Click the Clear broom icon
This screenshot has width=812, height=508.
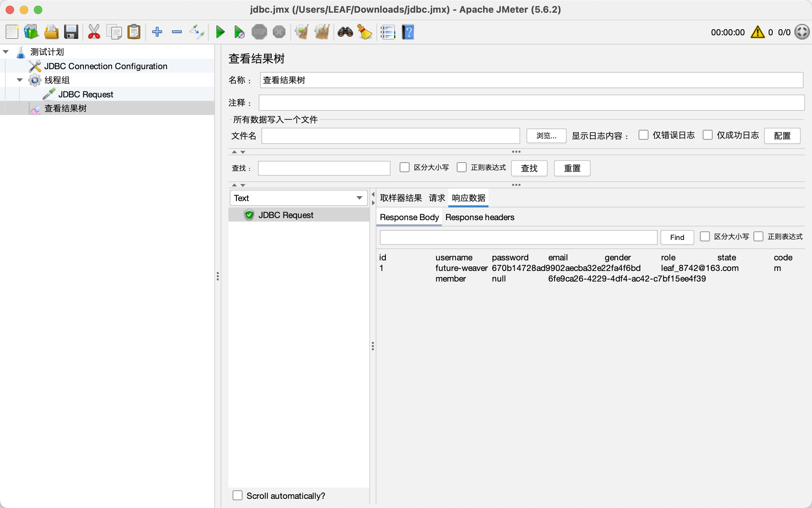click(302, 32)
